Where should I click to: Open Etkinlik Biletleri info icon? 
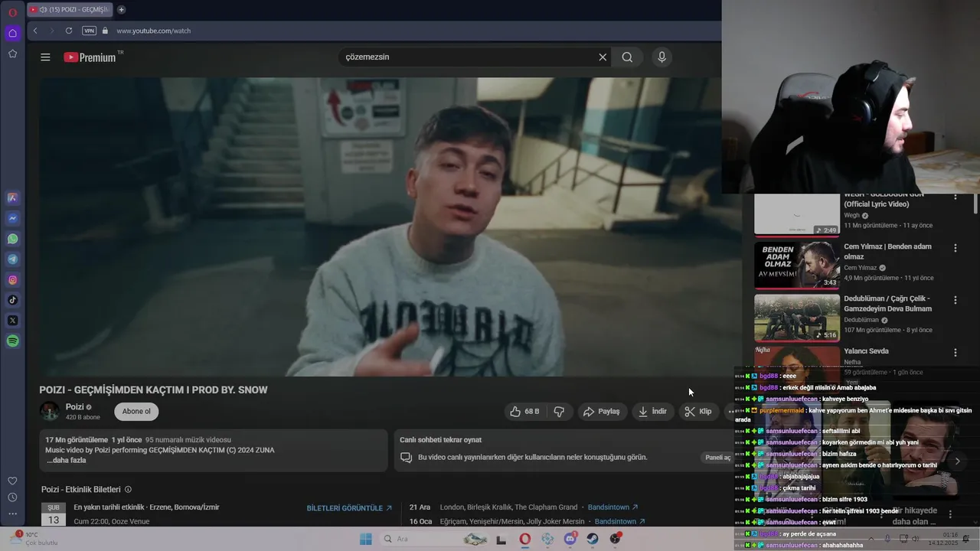[128, 489]
